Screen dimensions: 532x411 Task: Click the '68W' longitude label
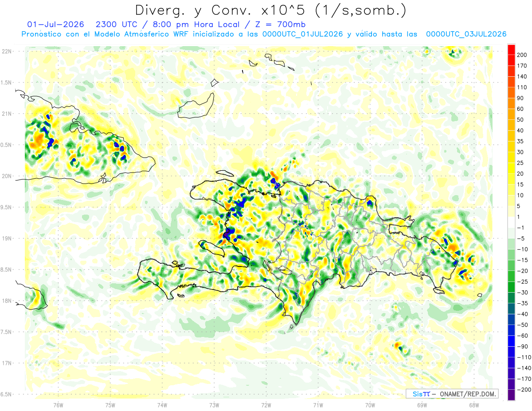coord(474,405)
